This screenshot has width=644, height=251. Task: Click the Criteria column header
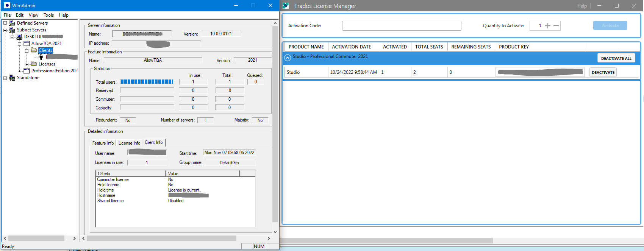pyautogui.click(x=131, y=174)
